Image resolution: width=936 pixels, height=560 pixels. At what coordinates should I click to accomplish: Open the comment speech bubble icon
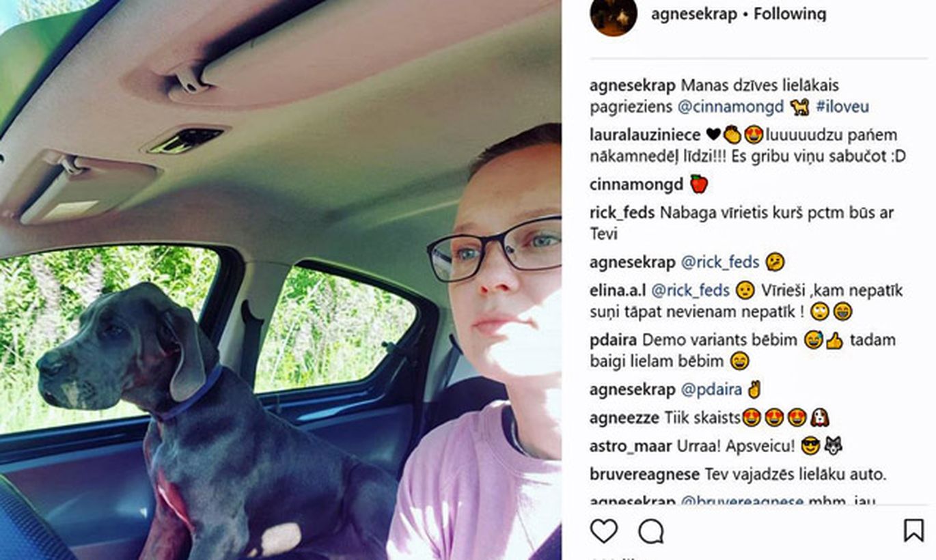pos(651,531)
